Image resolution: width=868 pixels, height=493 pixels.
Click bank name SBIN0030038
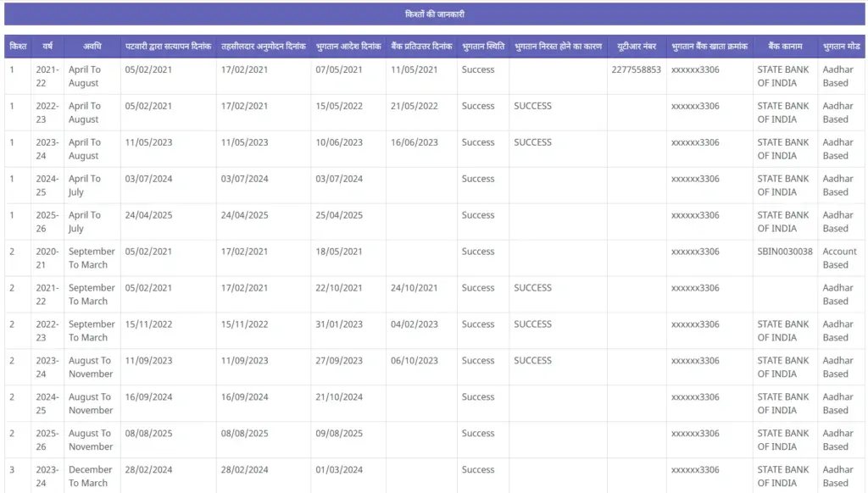pyautogui.click(x=785, y=252)
